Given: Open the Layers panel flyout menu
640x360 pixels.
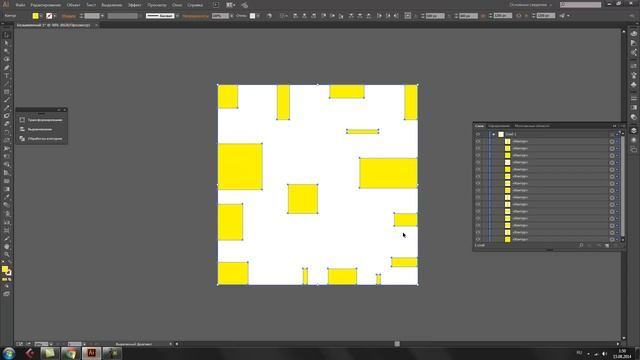Looking at the screenshot, I should pyautogui.click(x=622, y=126).
